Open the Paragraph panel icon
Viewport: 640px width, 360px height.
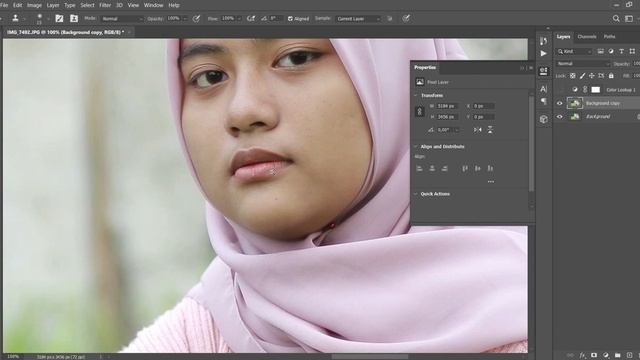pyautogui.click(x=543, y=101)
